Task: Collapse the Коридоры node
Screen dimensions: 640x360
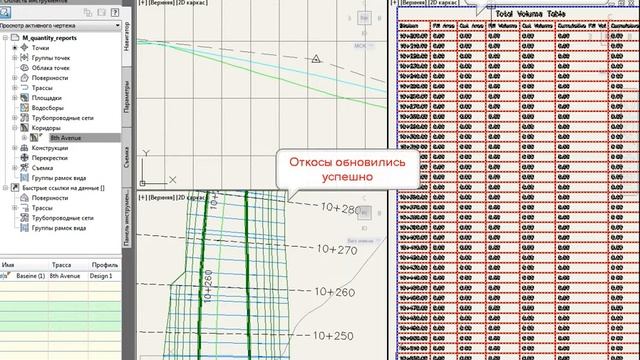Action: 15,128
